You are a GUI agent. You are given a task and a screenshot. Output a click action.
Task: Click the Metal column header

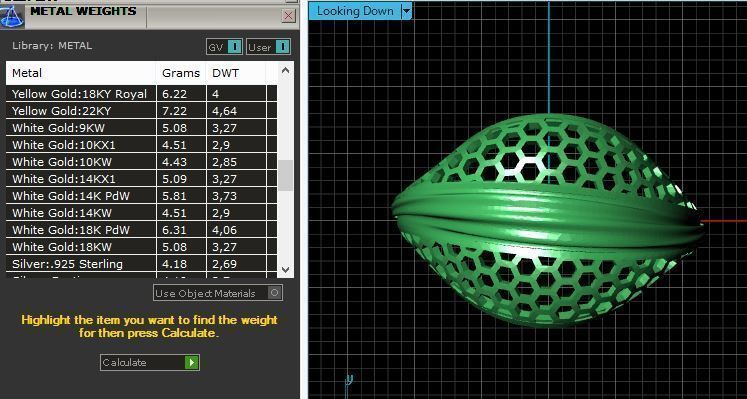tap(81, 73)
